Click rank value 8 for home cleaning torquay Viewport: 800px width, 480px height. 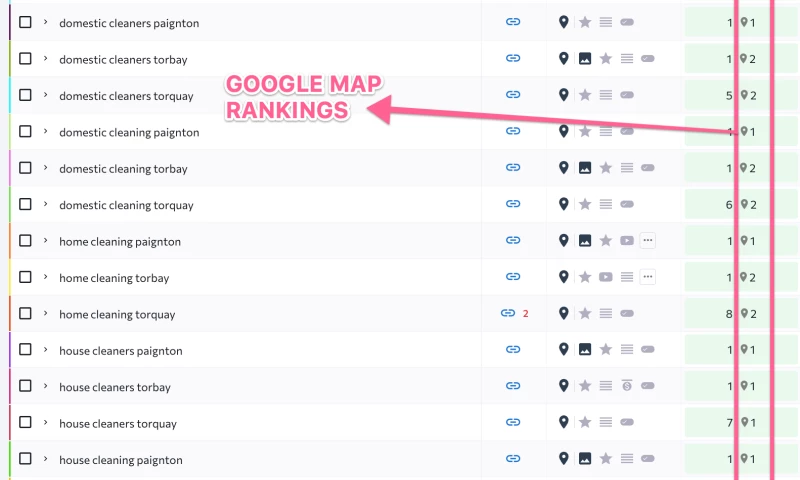(729, 314)
